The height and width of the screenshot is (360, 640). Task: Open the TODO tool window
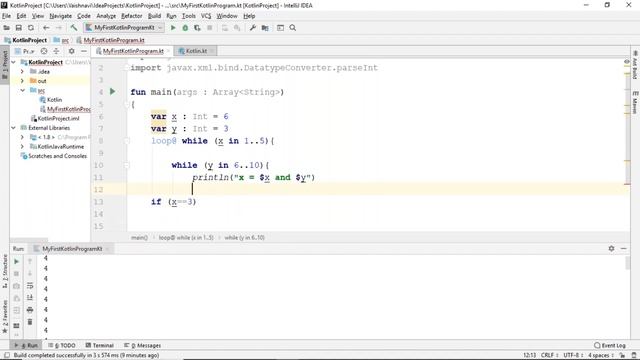coord(62,345)
